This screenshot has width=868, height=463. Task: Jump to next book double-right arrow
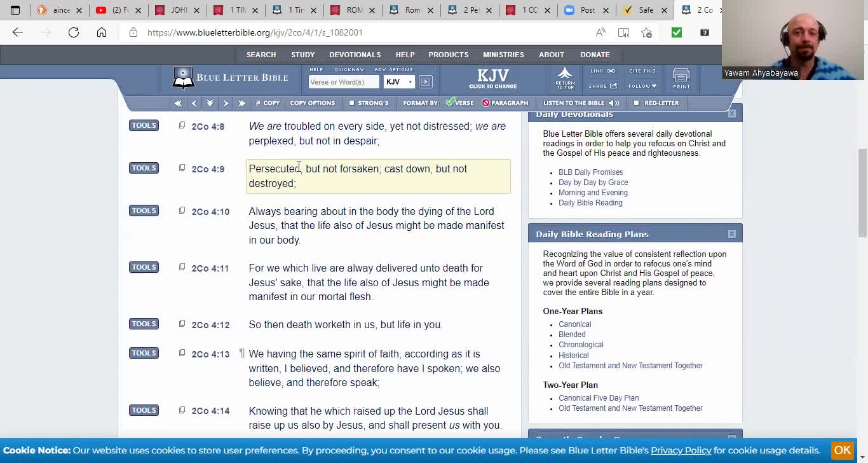tap(241, 103)
